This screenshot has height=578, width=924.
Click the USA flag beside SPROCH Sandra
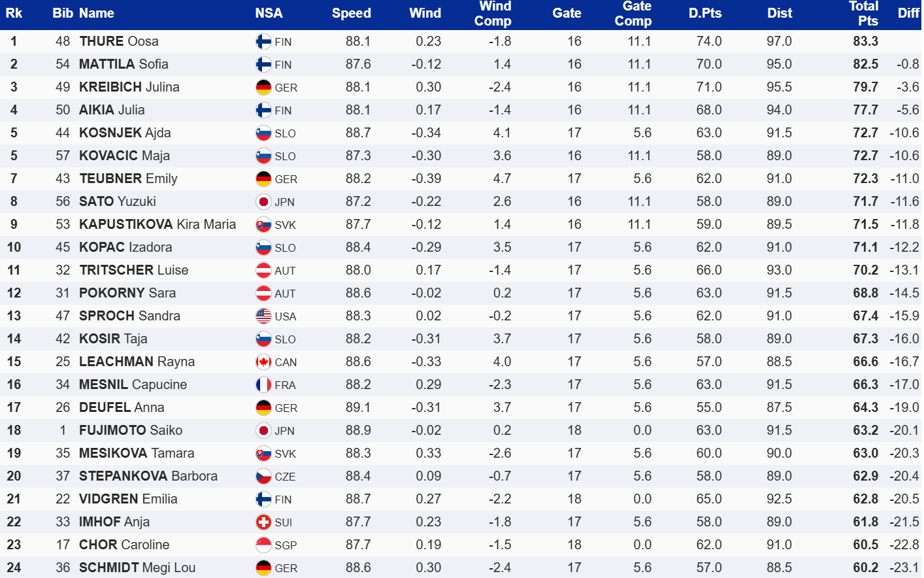tap(263, 316)
